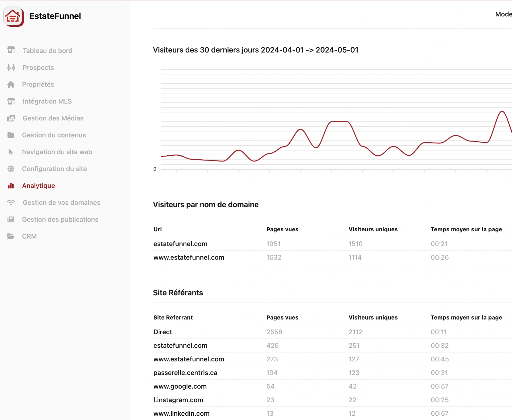
Task: Click the EstateFunnel brand name
Action: [x=55, y=16]
